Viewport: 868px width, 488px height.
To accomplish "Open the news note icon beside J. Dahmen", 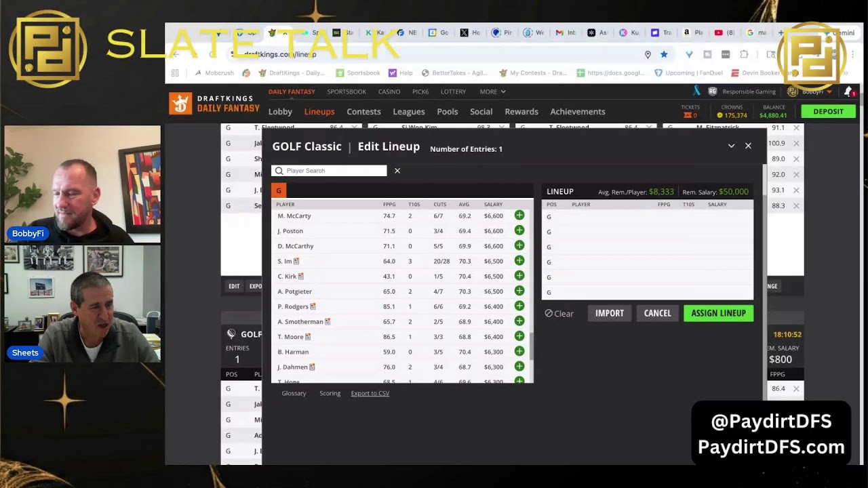I will [x=312, y=367].
